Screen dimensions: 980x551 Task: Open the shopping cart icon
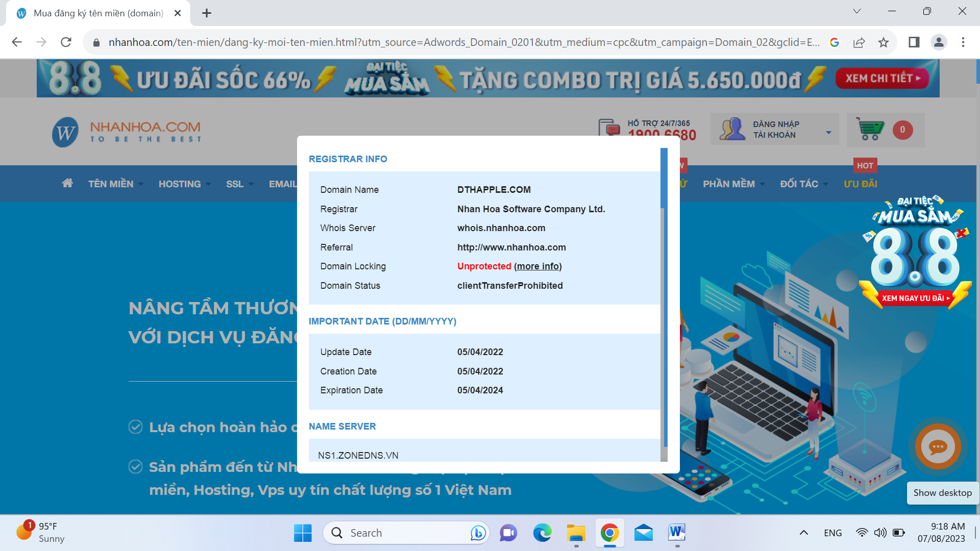click(x=870, y=129)
